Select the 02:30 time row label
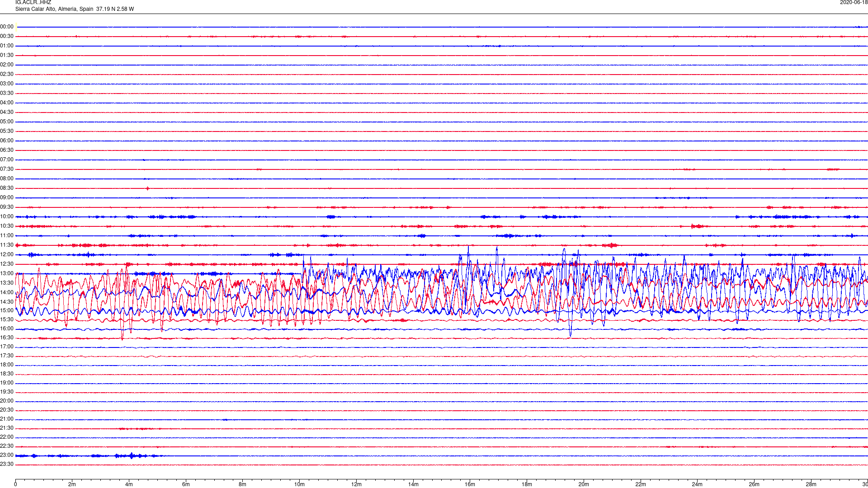Screen dimensions: 868x488 tap(7, 74)
